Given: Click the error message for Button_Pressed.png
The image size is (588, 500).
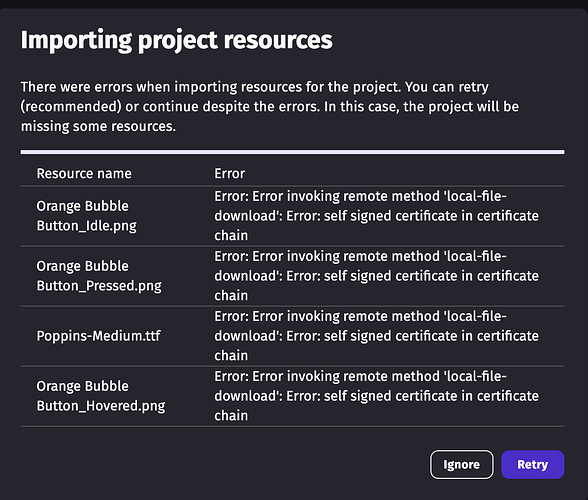Looking at the screenshot, I should [376, 276].
